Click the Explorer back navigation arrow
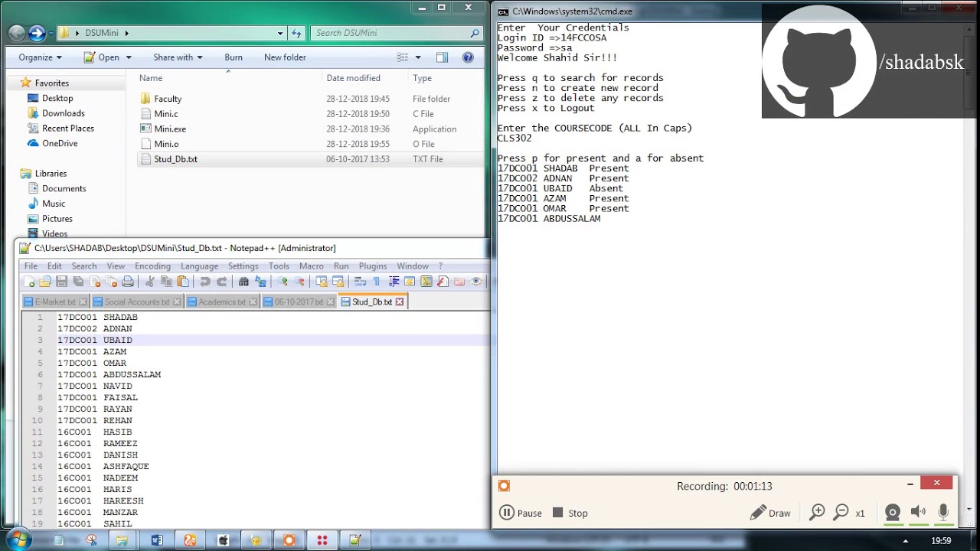The image size is (980, 551). point(16,33)
